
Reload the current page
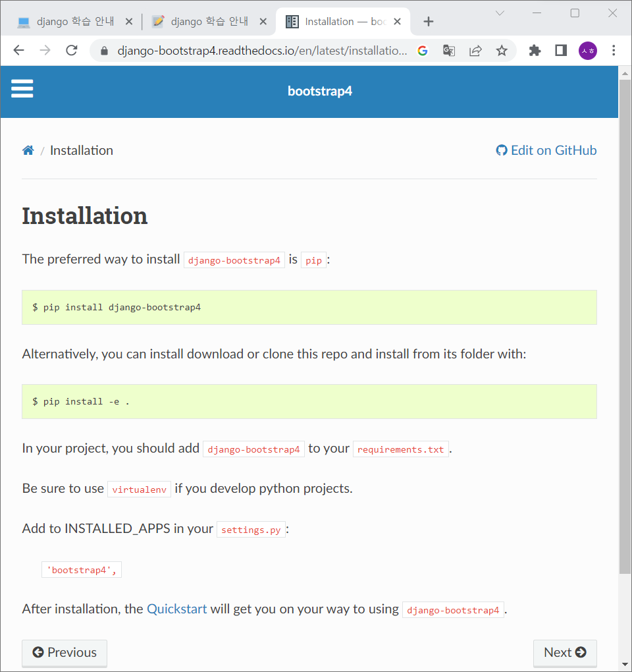[72, 51]
